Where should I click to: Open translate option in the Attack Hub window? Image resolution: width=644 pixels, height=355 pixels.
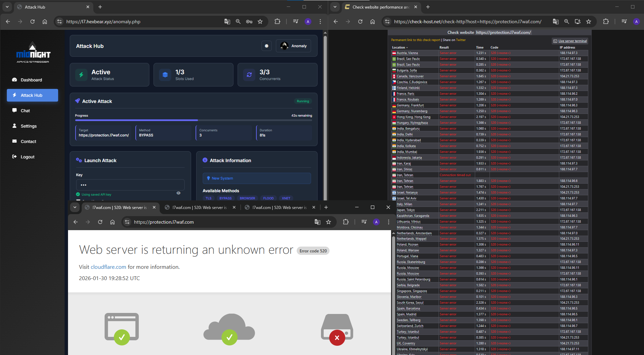227,22
